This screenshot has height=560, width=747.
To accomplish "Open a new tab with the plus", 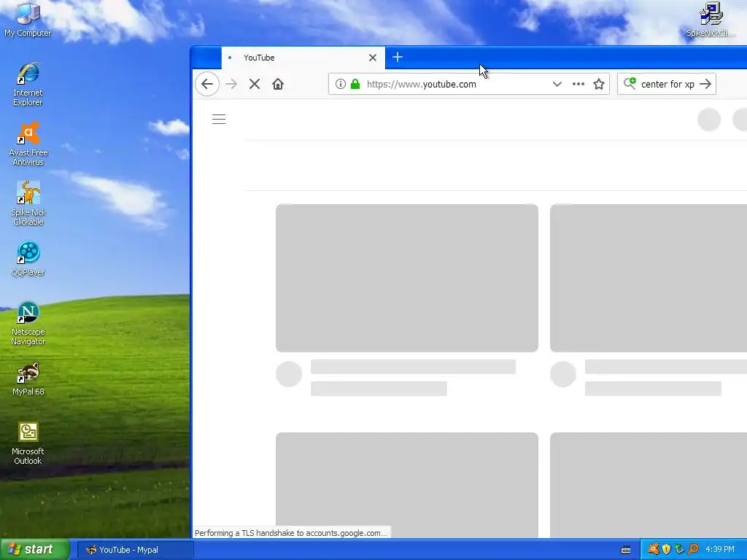I will click(x=398, y=57).
